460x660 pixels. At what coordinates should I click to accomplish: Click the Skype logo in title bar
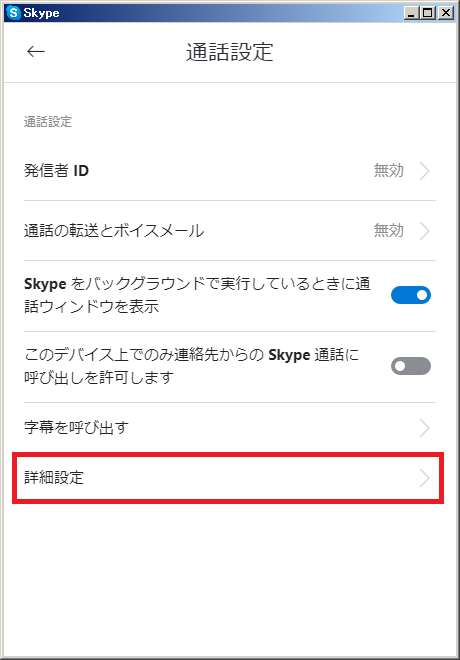(x=13, y=13)
